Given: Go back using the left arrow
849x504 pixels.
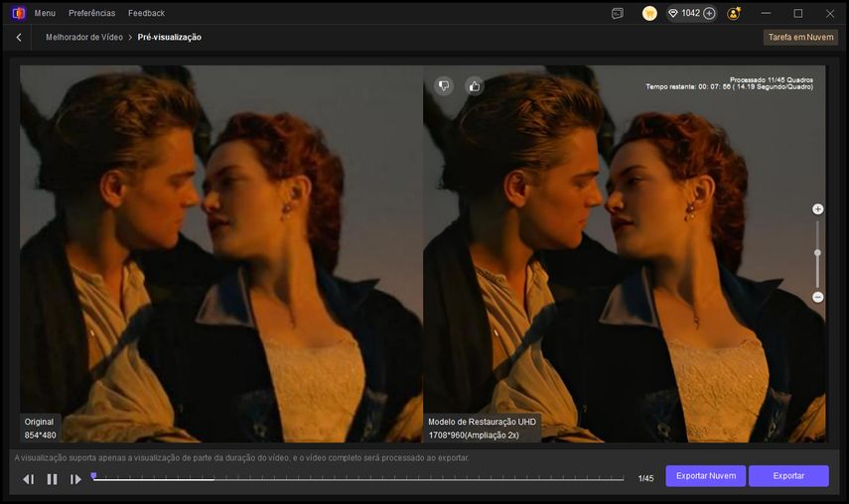Looking at the screenshot, I should point(19,37).
